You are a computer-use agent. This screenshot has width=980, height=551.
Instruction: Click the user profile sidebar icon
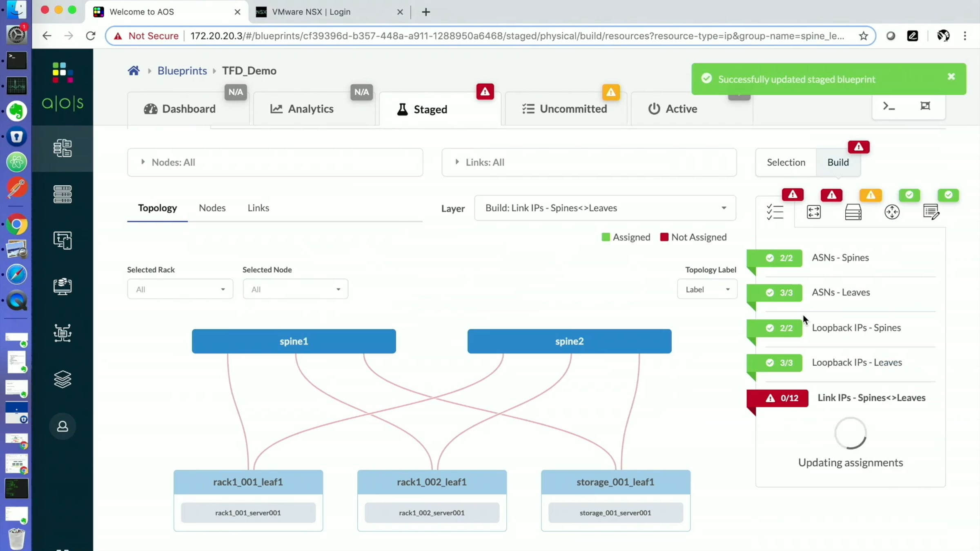tap(62, 427)
